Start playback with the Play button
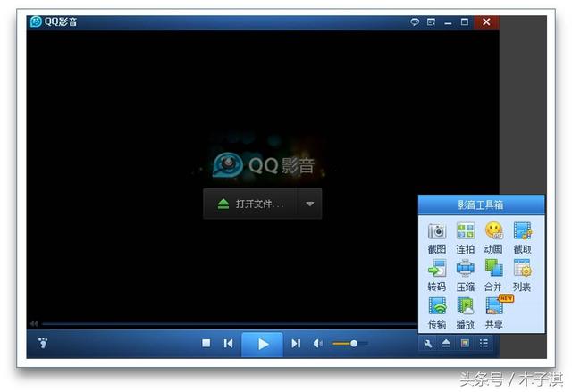Screen dimensions: 572x392 pos(262,345)
